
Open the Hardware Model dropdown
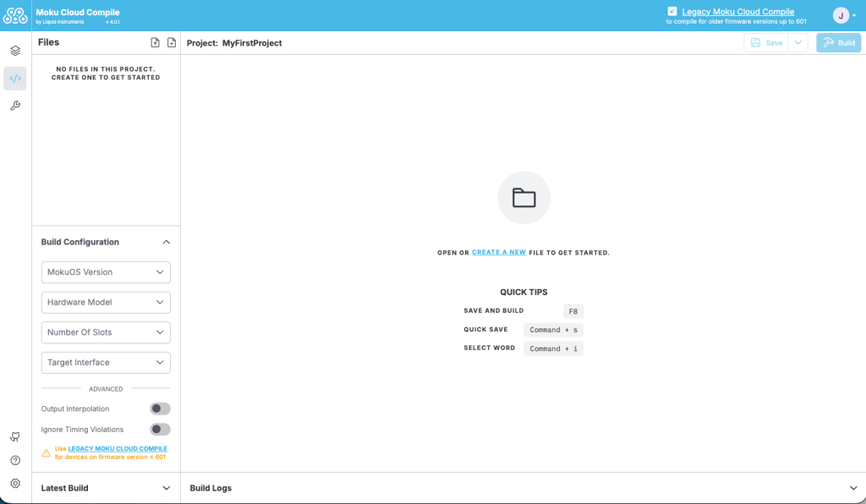pyautogui.click(x=106, y=302)
